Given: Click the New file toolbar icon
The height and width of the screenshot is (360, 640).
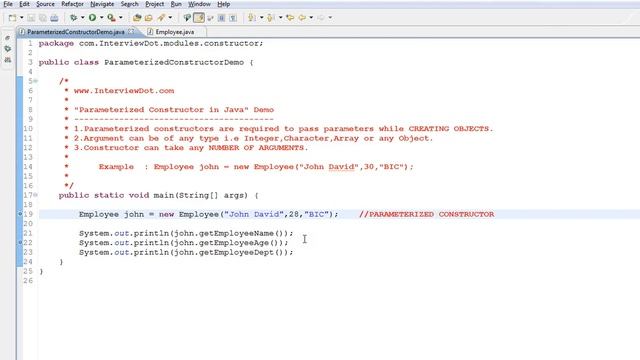Looking at the screenshot, I should click(x=13, y=18).
